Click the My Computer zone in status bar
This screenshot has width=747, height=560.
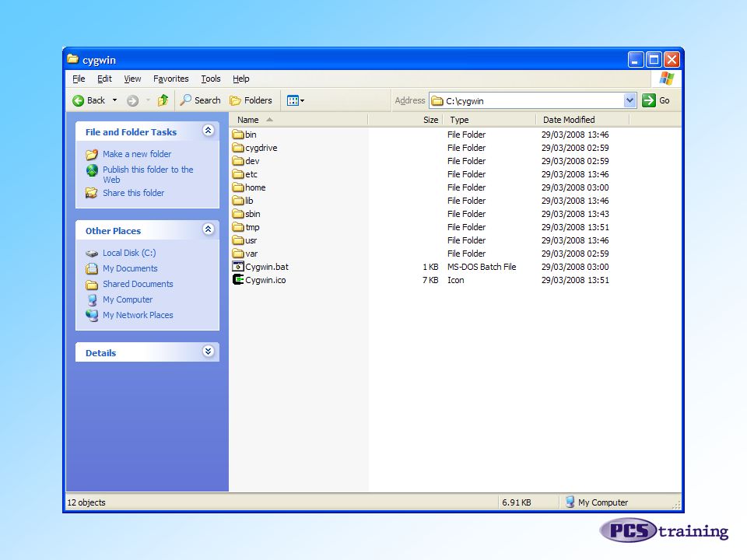[x=597, y=502]
